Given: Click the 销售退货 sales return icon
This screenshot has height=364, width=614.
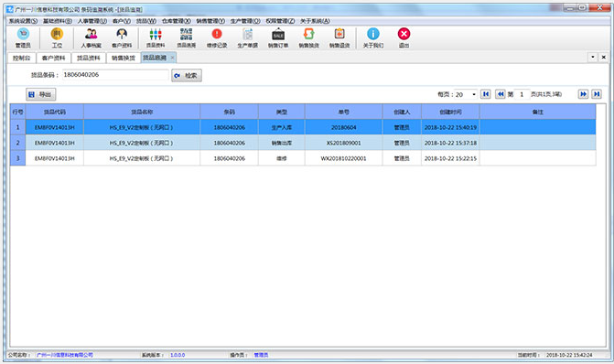Looking at the screenshot, I should point(339,38).
